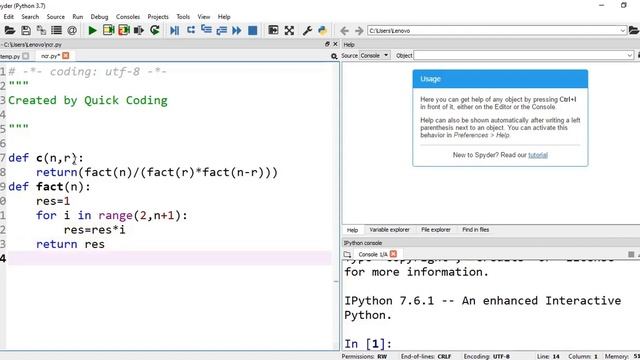Start debugging with the debug file icon

(x=175, y=30)
